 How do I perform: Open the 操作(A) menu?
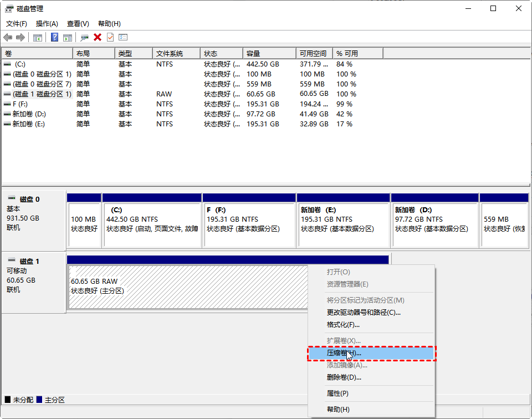[47, 24]
